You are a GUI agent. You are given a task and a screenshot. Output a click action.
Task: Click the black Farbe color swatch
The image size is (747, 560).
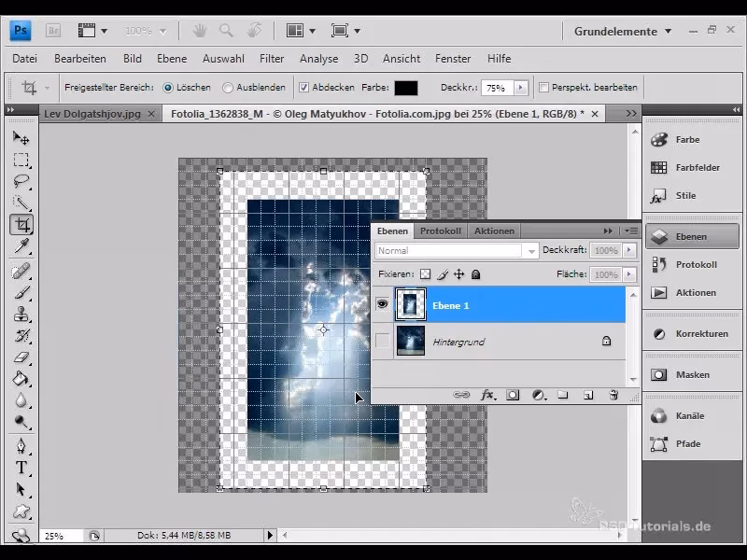[x=405, y=88]
